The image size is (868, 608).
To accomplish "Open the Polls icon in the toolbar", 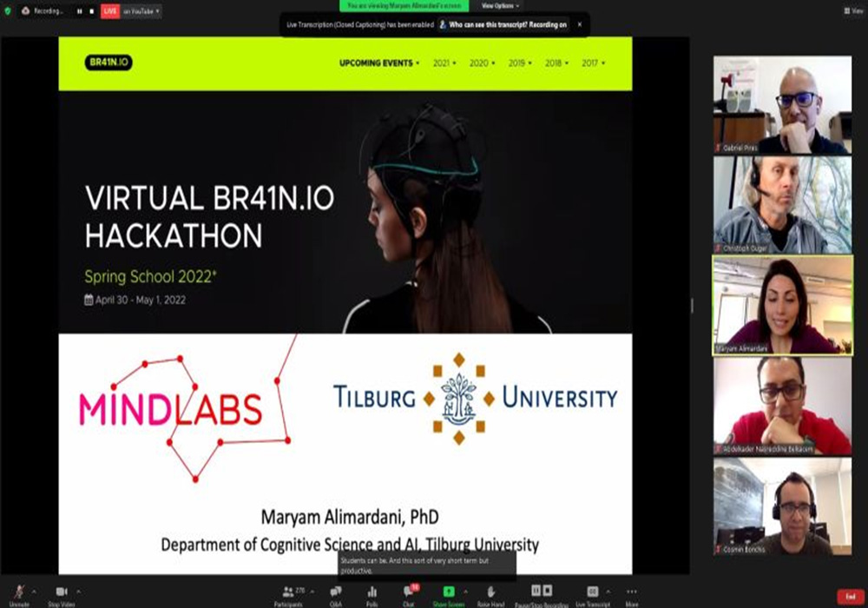I will click(x=372, y=591).
